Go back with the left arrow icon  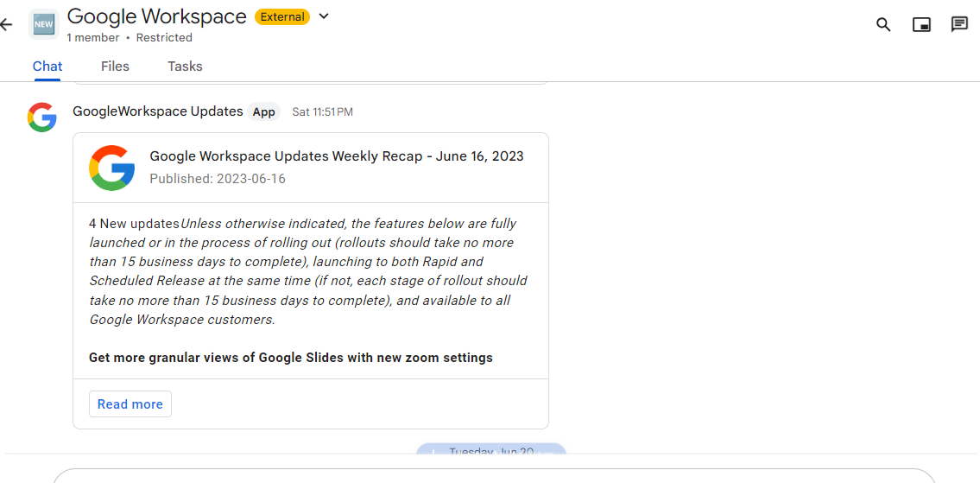[6, 25]
